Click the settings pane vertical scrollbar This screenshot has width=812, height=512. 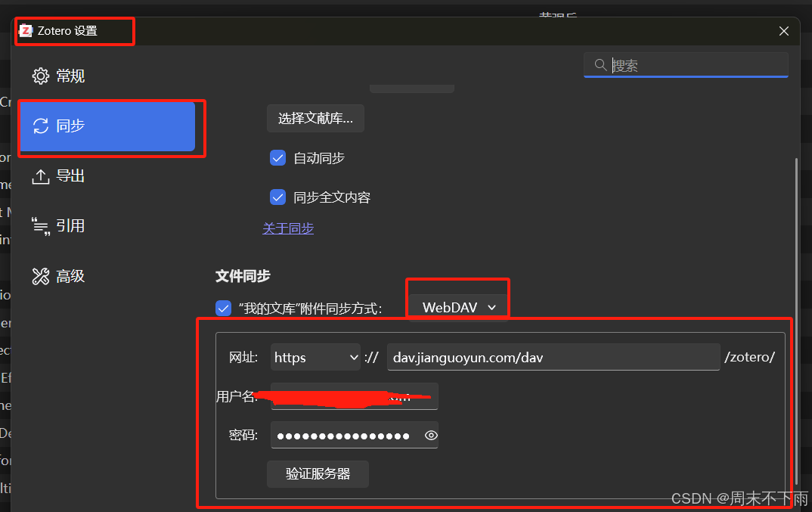point(796,321)
